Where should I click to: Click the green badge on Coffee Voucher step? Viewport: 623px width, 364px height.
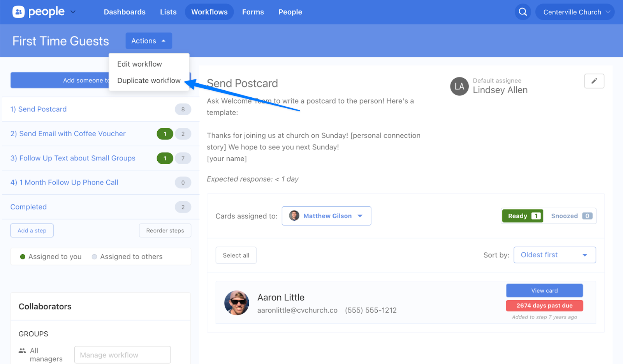[165, 134]
